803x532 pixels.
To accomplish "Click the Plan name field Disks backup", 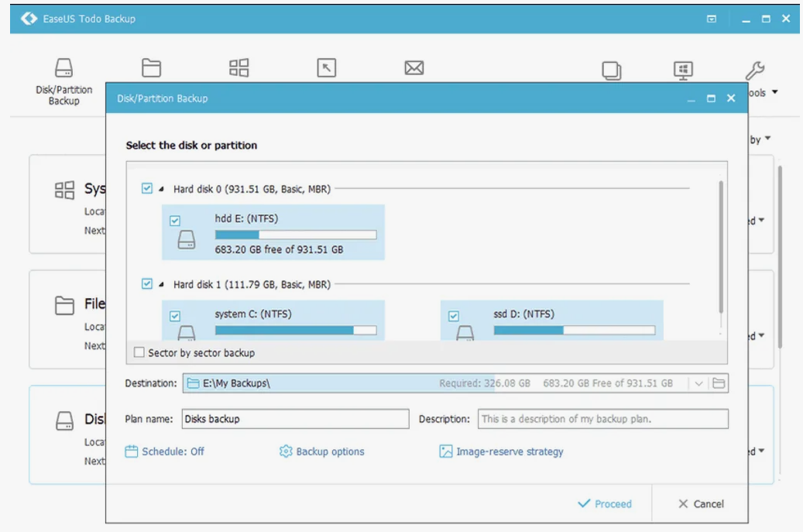I will coord(296,419).
